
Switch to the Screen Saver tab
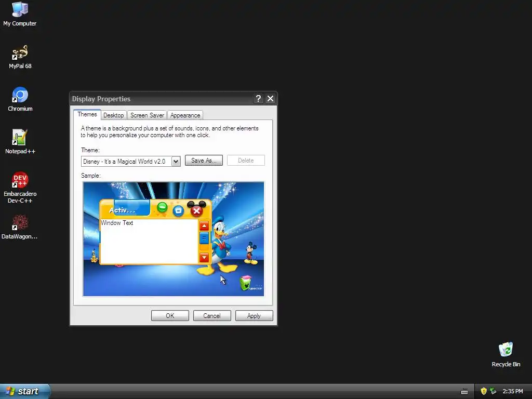coord(147,115)
